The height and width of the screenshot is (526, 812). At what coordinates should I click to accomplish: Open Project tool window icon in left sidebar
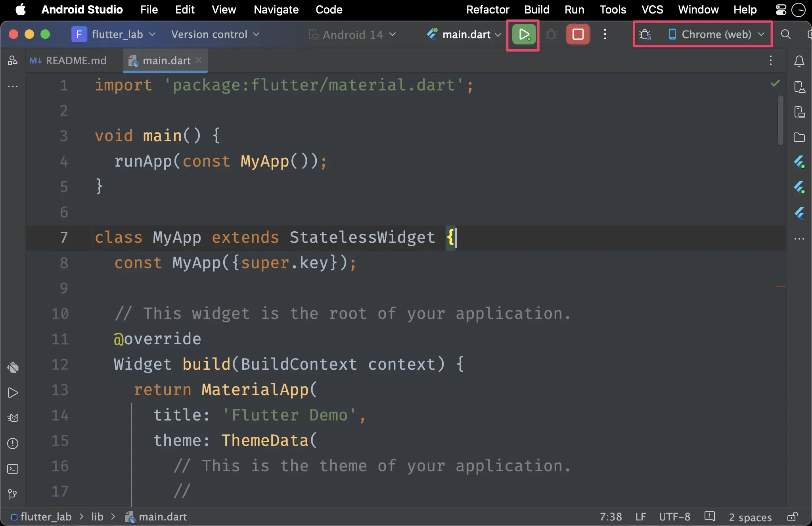click(13, 60)
